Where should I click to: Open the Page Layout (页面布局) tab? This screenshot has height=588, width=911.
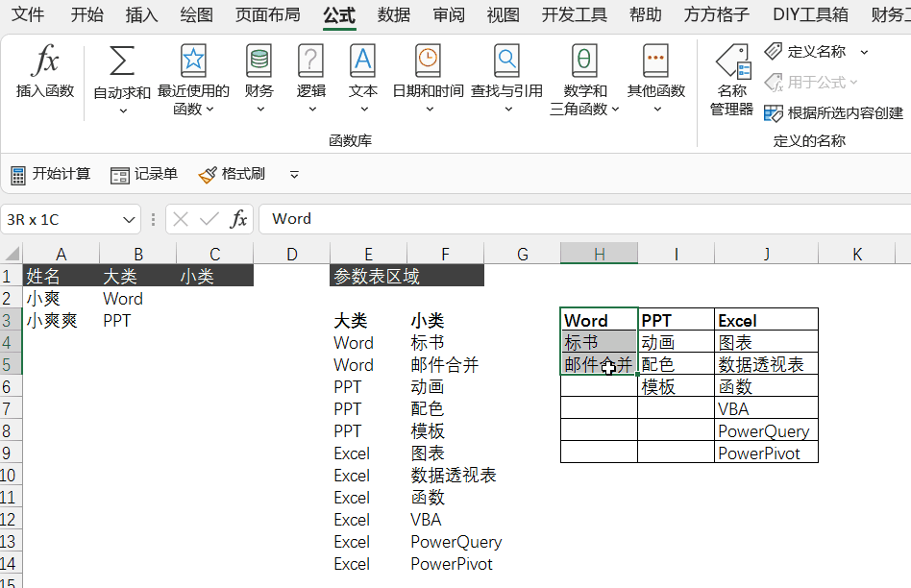[268, 14]
